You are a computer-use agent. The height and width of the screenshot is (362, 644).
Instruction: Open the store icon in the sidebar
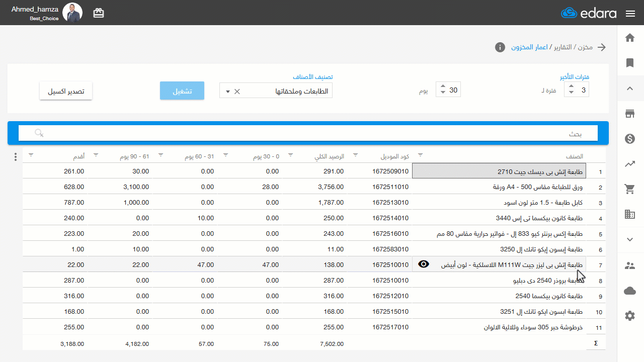pyautogui.click(x=629, y=114)
